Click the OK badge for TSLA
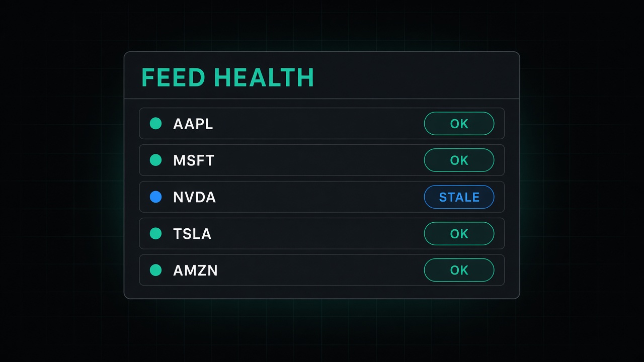The width and height of the screenshot is (644, 362). (459, 233)
